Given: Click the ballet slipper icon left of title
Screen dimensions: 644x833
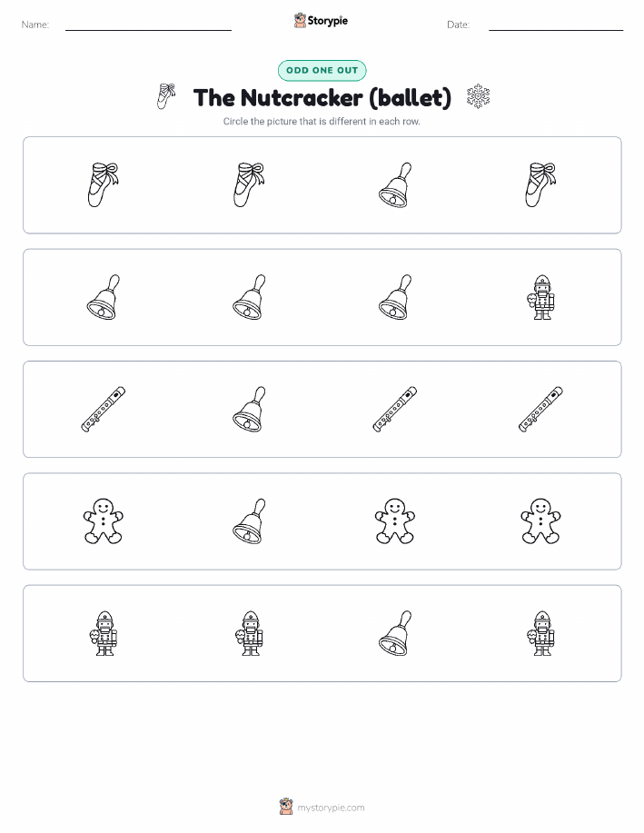Looking at the screenshot, I should pos(166,96).
